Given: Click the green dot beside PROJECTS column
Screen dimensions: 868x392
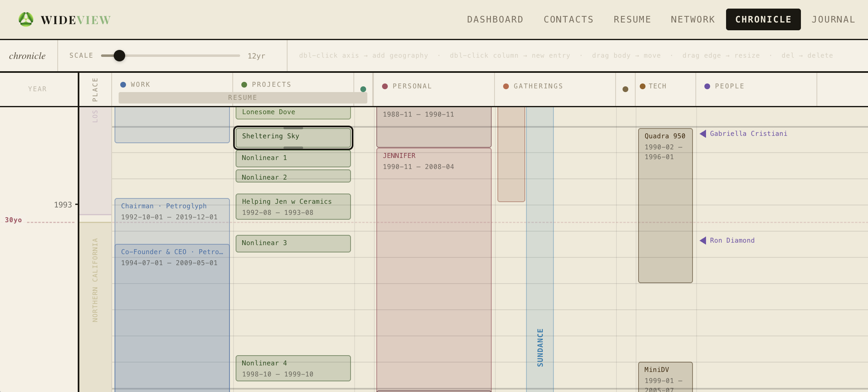Looking at the screenshot, I should (244, 85).
